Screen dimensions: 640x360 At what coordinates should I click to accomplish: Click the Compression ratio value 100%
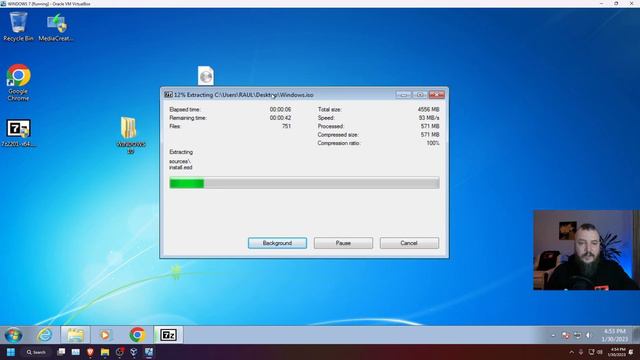pyautogui.click(x=433, y=143)
